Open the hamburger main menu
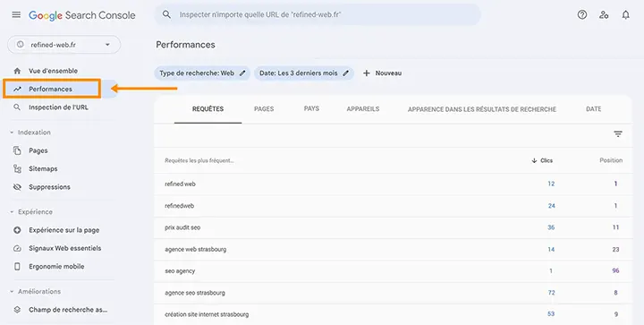The image size is (644, 325). [16, 15]
